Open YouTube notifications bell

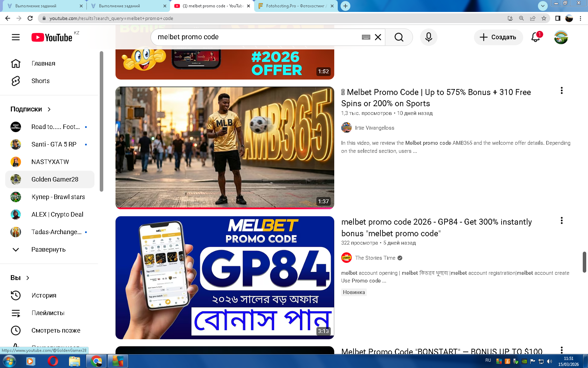[536, 37]
